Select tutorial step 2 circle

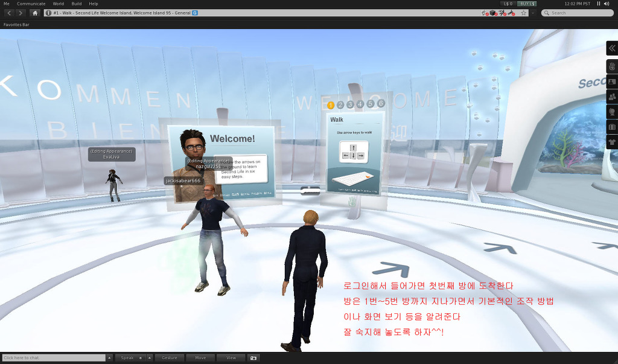pos(340,105)
